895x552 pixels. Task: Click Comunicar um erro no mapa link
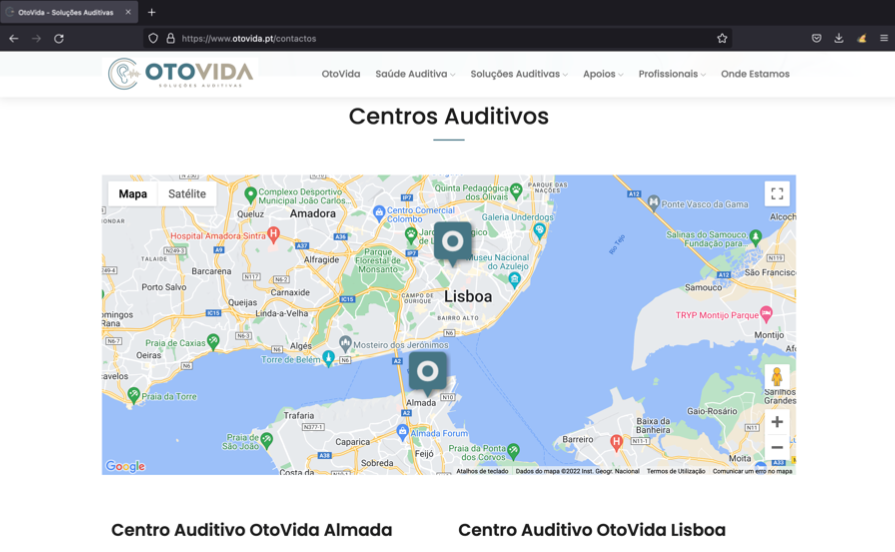[x=752, y=472]
